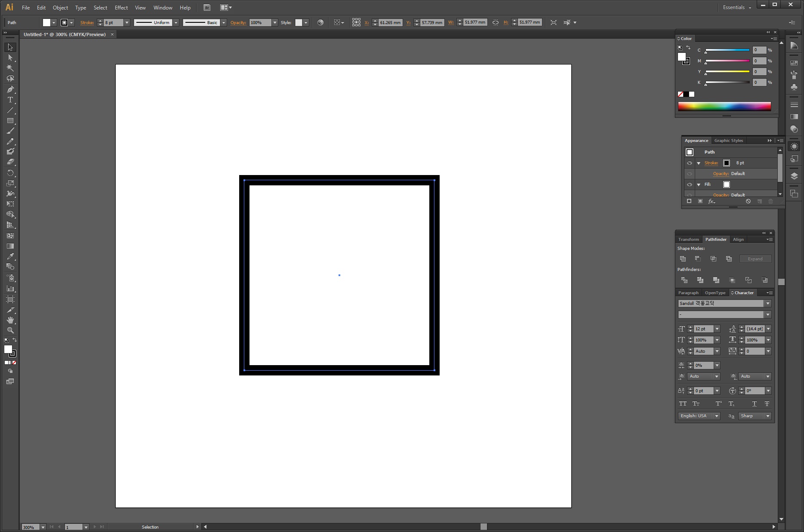This screenshot has height=532, width=804.
Task: Click Unite shape mode in Pathfinder
Action: (683, 258)
